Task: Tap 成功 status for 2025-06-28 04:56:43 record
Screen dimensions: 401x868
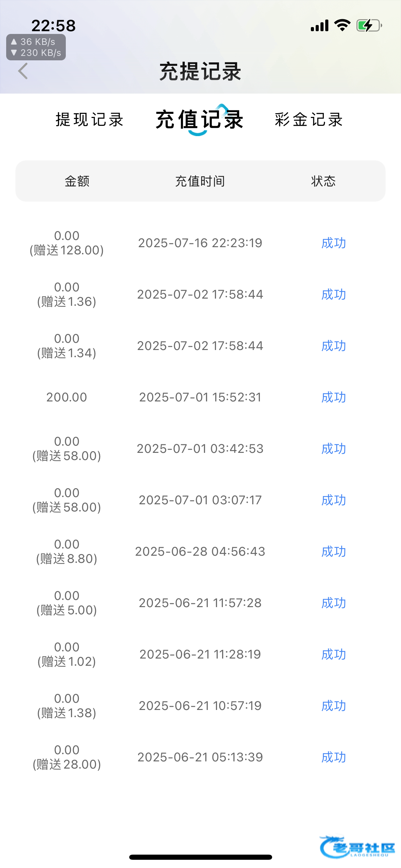Action: pos(333,552)
